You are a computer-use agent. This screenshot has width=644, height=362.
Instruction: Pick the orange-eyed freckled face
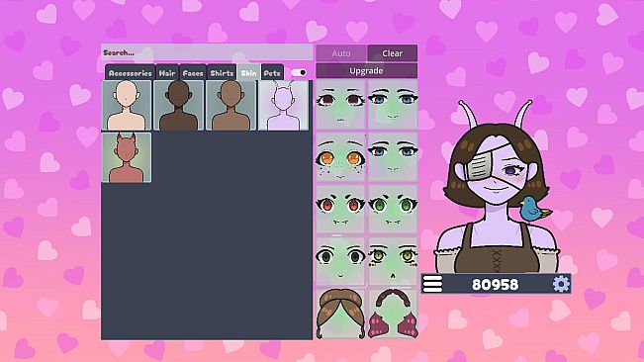pos(340,157)
